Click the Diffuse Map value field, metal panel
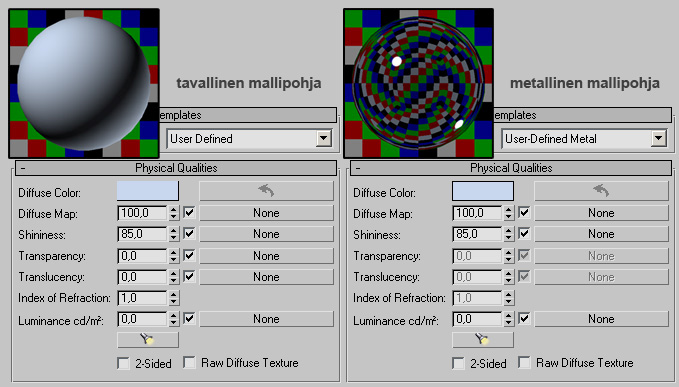679x387 pixels. click(x=477, y=213)
